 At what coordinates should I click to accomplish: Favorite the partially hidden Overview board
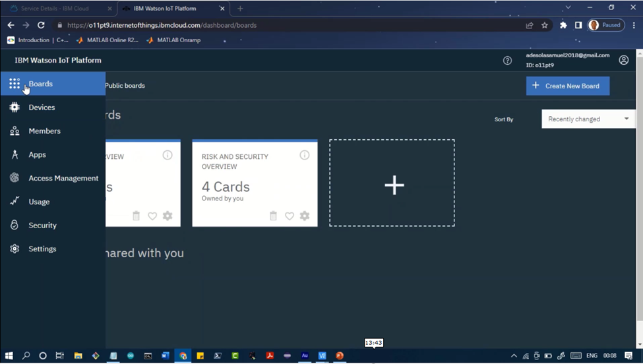click(152, 216)
